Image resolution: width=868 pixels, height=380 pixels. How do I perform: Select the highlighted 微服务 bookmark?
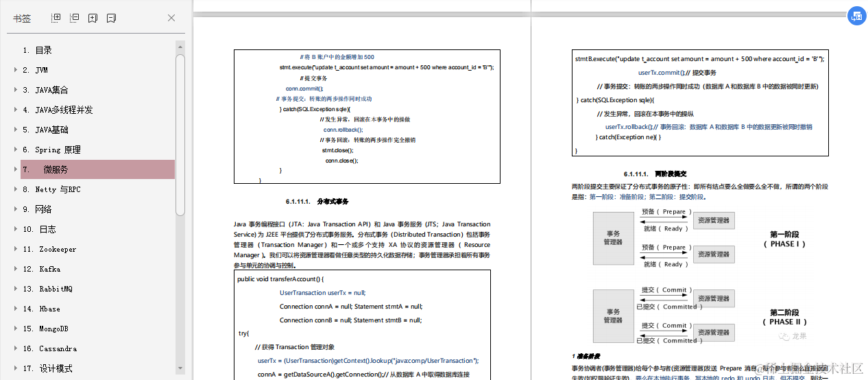(x=97, y=169)
